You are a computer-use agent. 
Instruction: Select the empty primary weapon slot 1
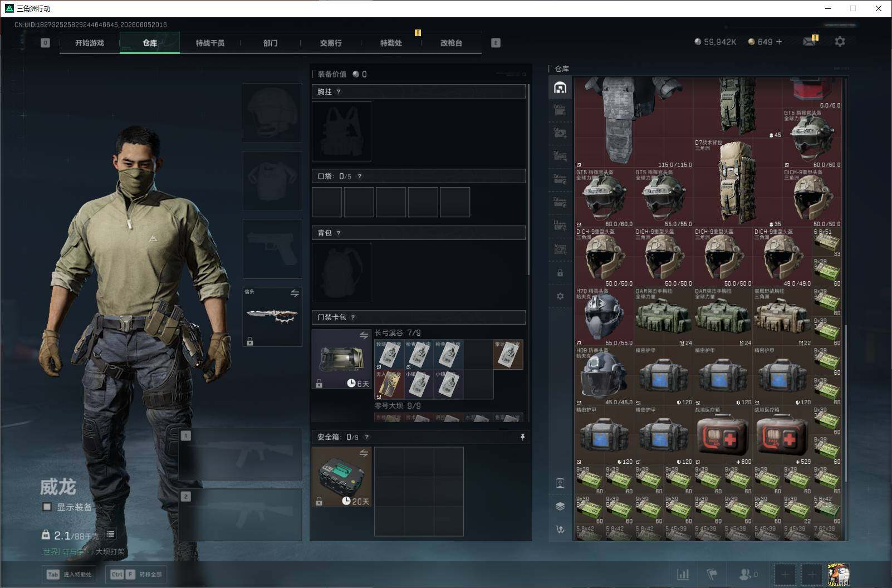tap(241, 454)
